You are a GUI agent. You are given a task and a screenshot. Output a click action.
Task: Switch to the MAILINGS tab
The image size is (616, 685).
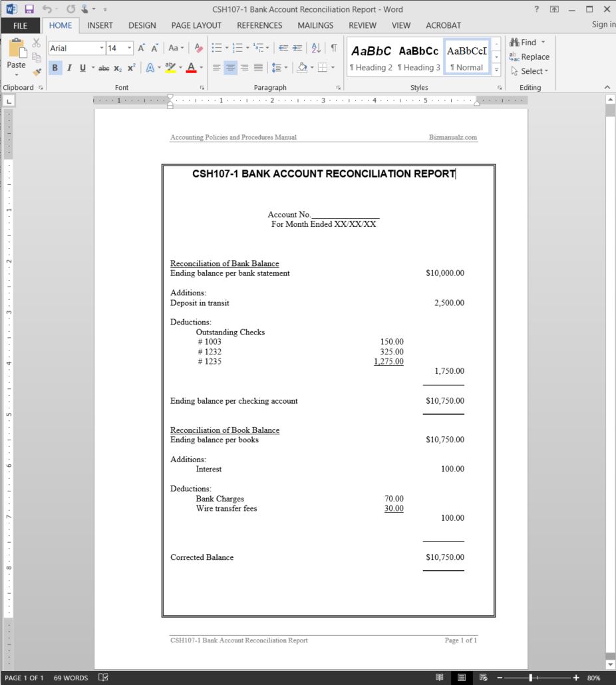click(315, 26)
